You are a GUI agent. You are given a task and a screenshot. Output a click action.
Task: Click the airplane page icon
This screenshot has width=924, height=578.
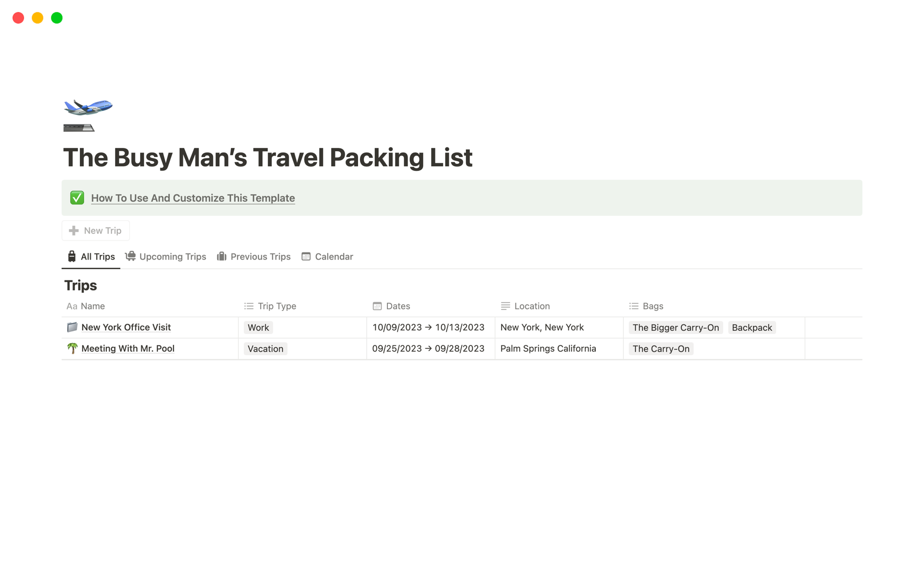[88, 115]
